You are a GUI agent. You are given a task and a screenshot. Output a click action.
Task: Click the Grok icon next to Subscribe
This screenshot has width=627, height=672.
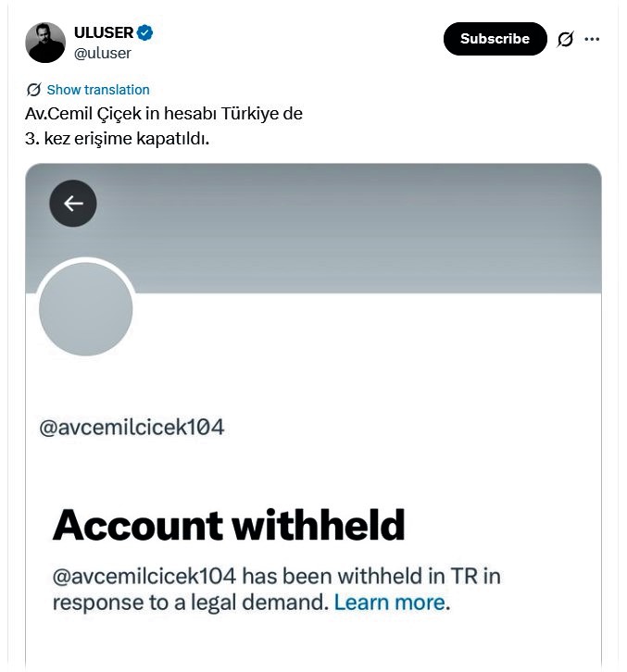tap(565, 39)
